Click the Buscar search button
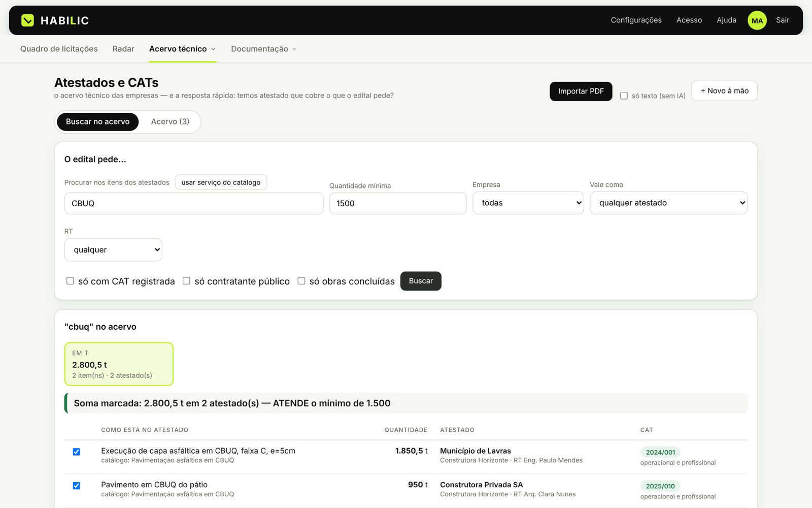 click(421, 281)
